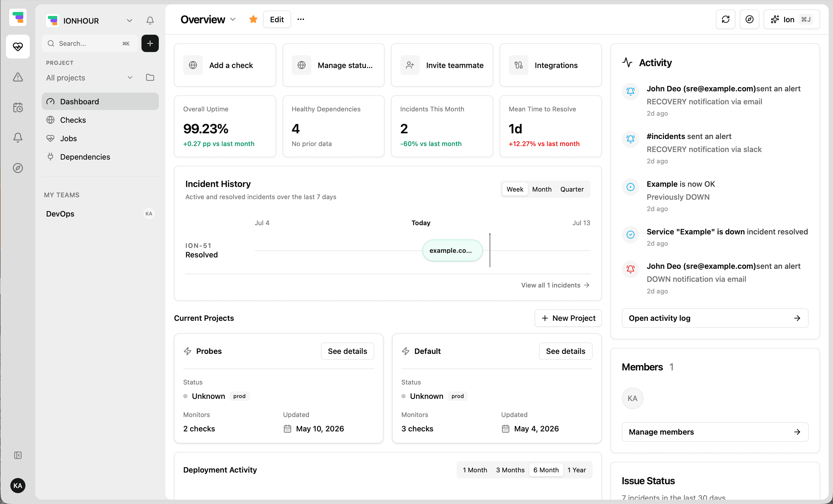Click the globe icon on Manage status card
Viewport: 833px width, 504px height.
point(302,65)
